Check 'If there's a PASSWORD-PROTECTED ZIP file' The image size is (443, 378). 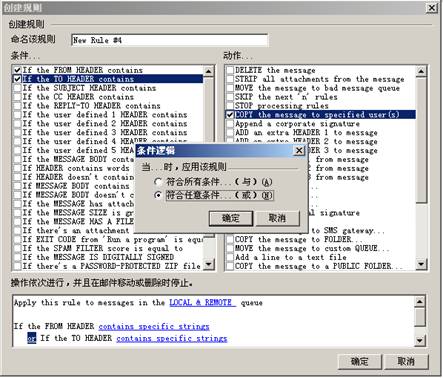[17, 266]
